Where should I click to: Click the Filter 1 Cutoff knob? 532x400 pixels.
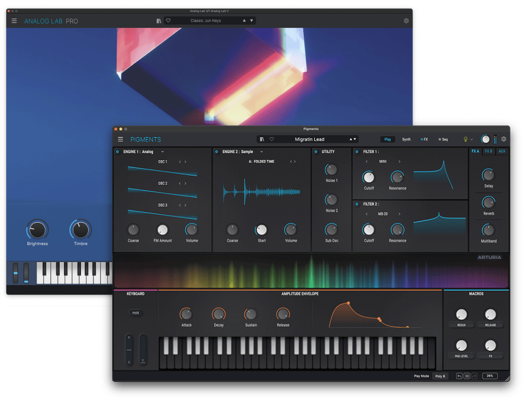[x=369, y=177]
